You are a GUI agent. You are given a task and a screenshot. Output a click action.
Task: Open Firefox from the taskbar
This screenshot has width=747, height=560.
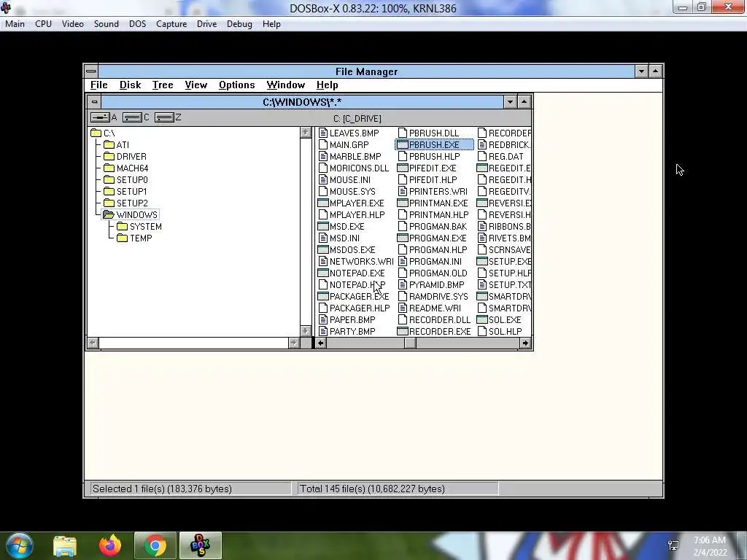pos(110,545)
